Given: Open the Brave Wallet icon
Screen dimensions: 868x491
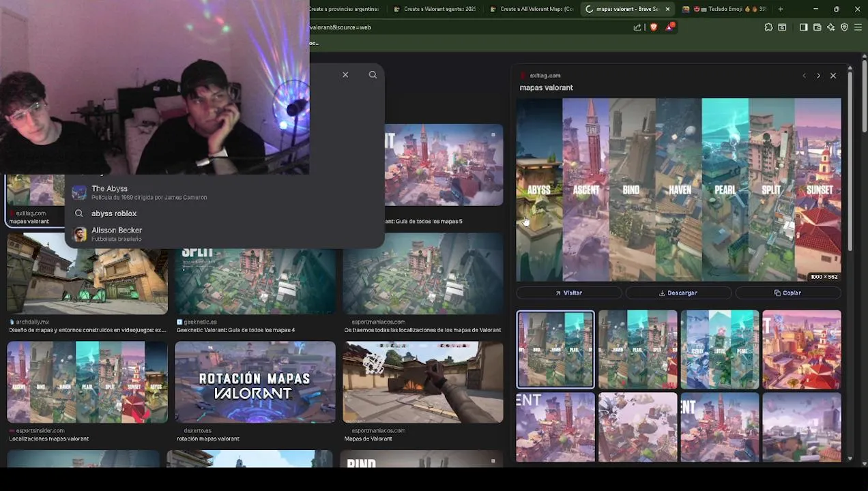Looking at the screenshot, I should click(817, 27).
